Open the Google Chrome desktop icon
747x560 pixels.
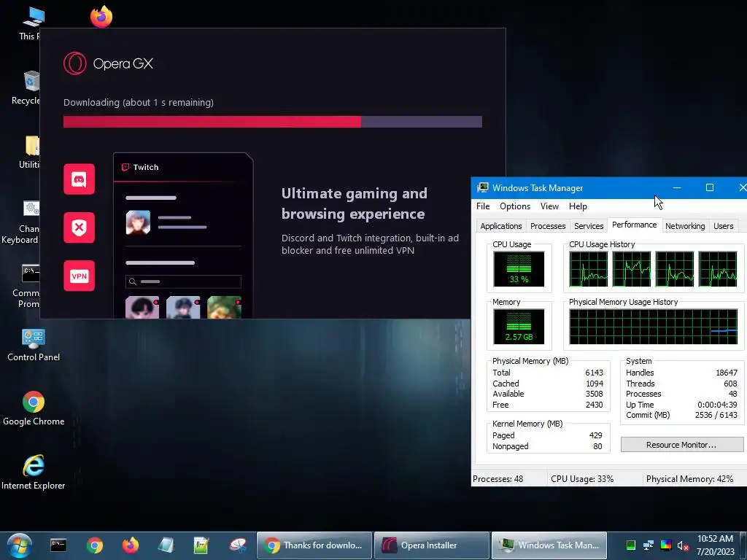click(x=34, y=408)
